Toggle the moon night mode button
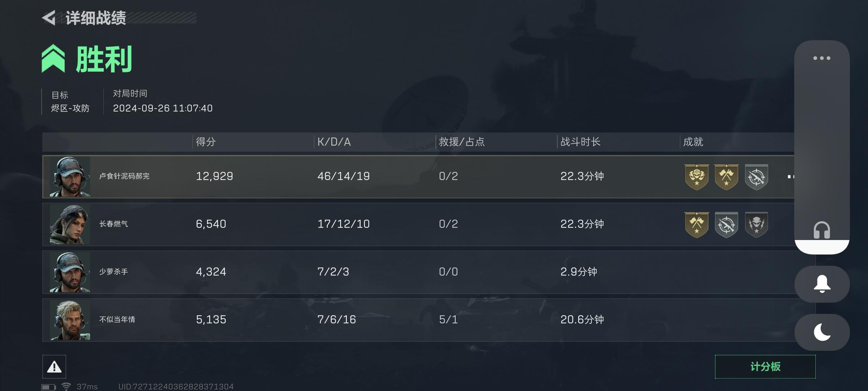 [822, 332]
